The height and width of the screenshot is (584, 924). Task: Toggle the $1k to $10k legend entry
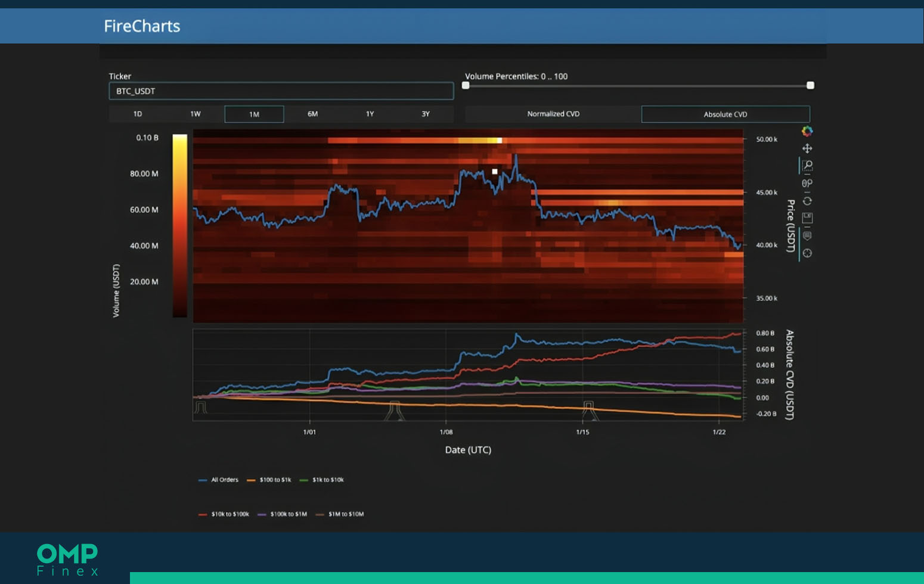(x=322, y=480)
